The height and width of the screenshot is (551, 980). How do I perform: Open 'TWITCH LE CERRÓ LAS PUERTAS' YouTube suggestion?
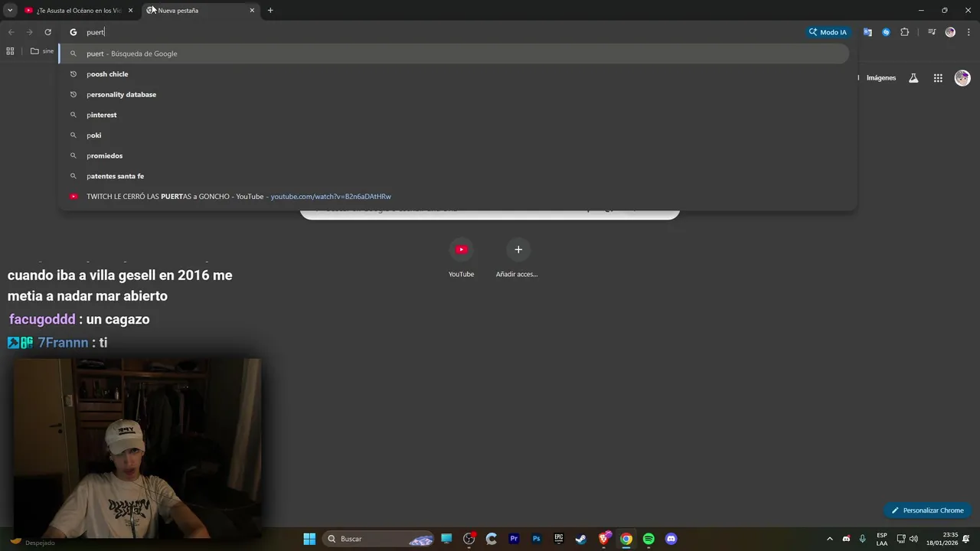454,197
